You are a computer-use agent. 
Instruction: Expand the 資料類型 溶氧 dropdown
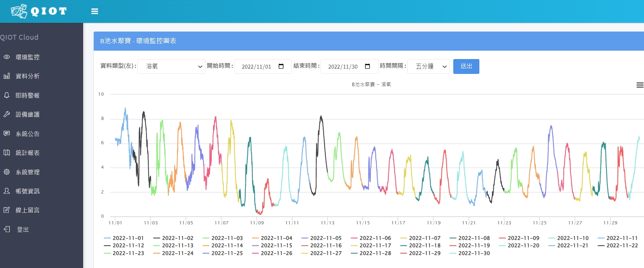[171, 66]
